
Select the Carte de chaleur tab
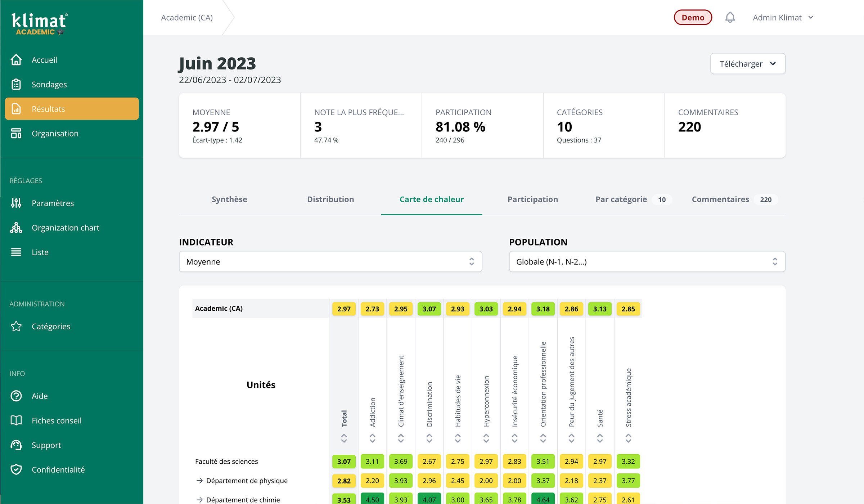[432, 199]
